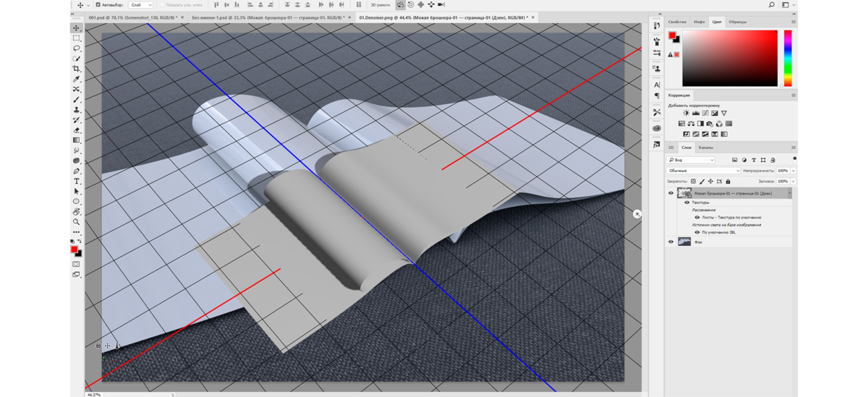Screen dimensions: 868x397
Task: Open the search magnifier in options bar
Action: coord(772,5)
